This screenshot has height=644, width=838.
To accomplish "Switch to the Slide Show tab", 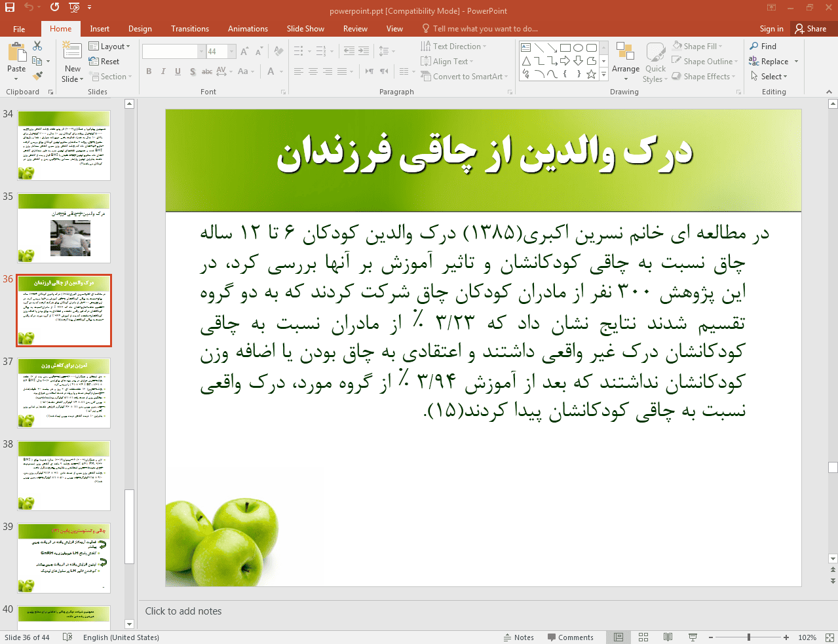I will pos(305,29).
